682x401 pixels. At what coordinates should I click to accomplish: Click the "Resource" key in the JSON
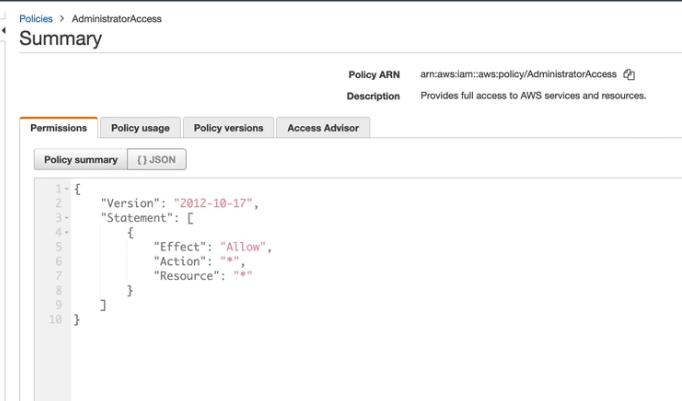[x=183, y=275]
